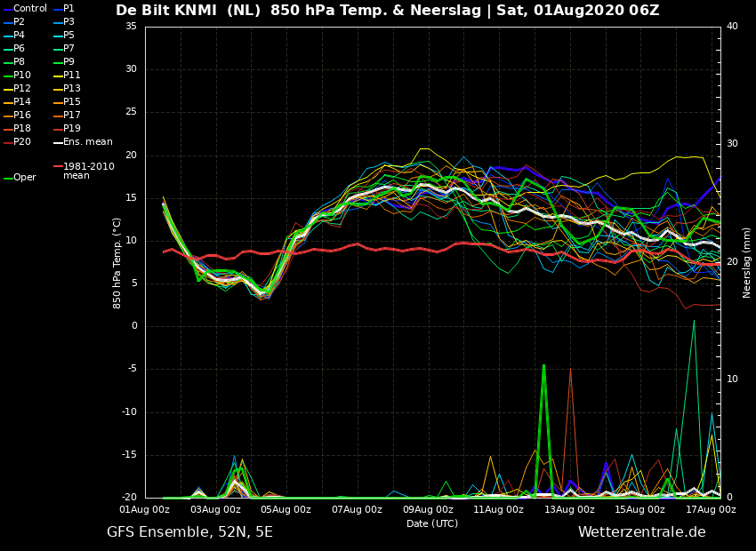Click the 17Aug 00z date tick label

coord(711,510)
